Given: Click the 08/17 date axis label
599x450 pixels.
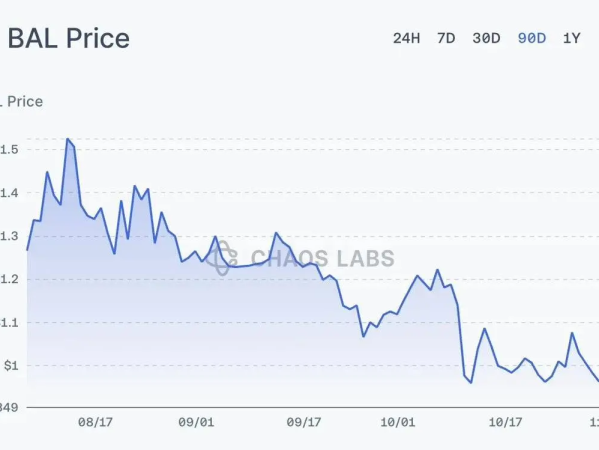Looking at the screenshot, I should pyautogui.click(x=96, y=422).
